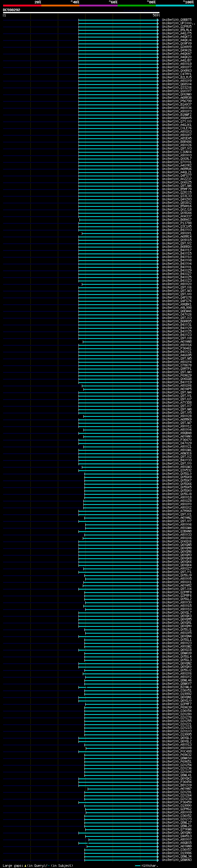197x868 pixels.
Task: Select hit label UniRef100_B1A937
Action: coord(177,104)
